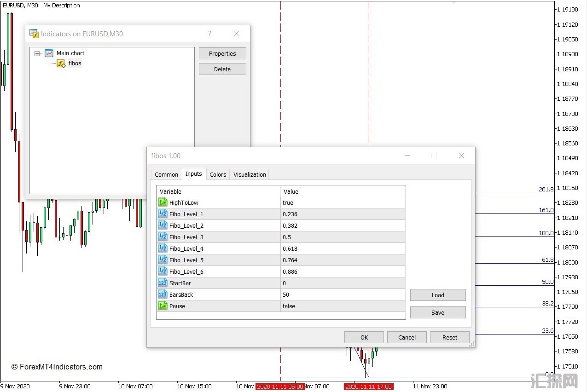Viewport: 587px width, 392px height.
Task: Click the StartBar integer icon
Action: [x=163, y=283]
